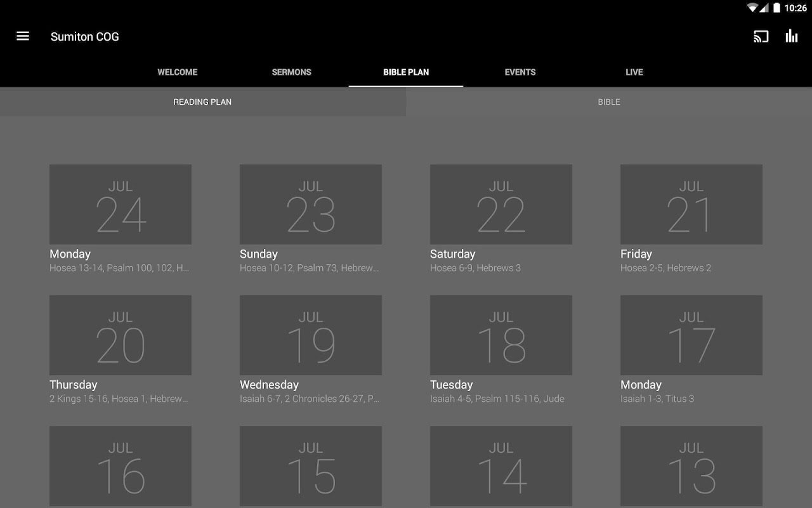Click the Thursday day label
This screenshot has height=508, width=812.
(x=74, y=385)
